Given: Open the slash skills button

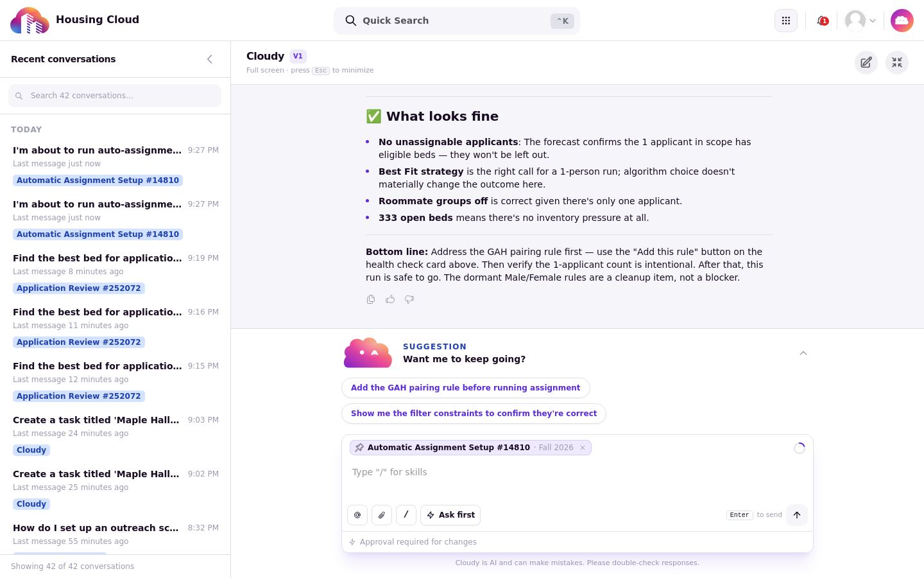Looking at the screenshot, I should [406, 515].
